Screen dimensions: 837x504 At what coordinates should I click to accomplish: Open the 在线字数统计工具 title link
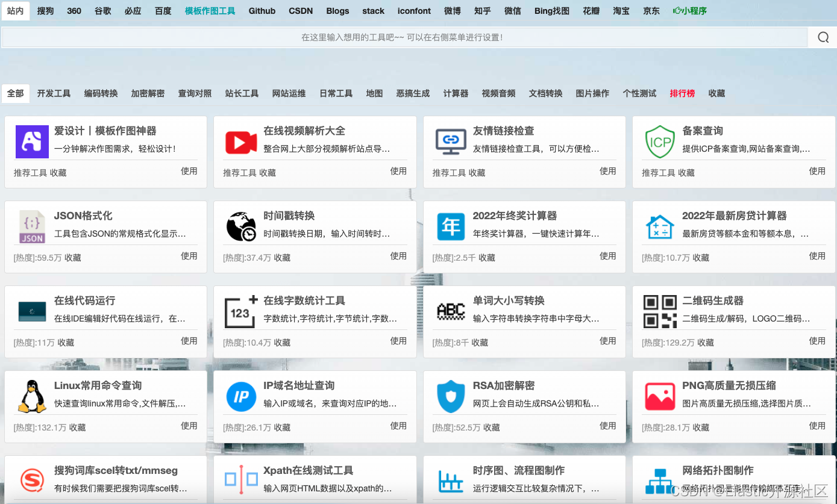304,300
